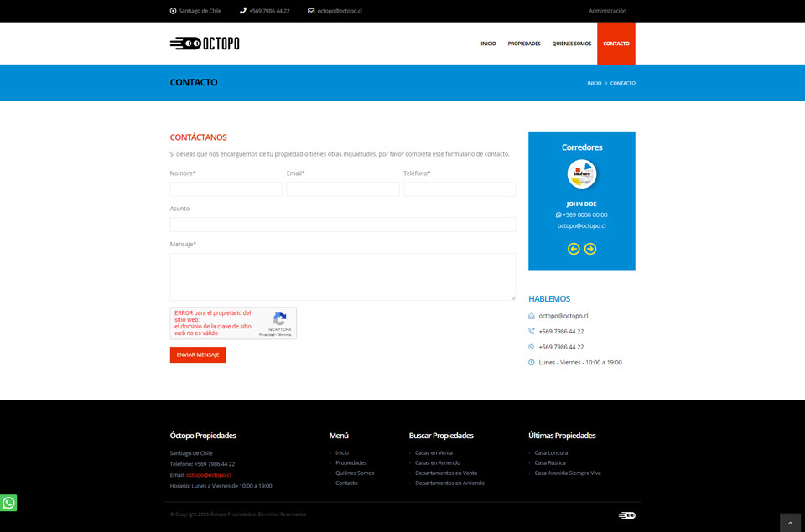
Task: Click Inicio in the breadcrumb
Action: pos(594,83)
